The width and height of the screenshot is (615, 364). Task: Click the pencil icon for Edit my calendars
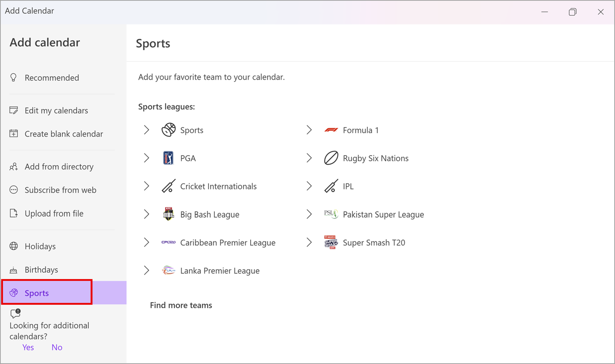point(14,111)
